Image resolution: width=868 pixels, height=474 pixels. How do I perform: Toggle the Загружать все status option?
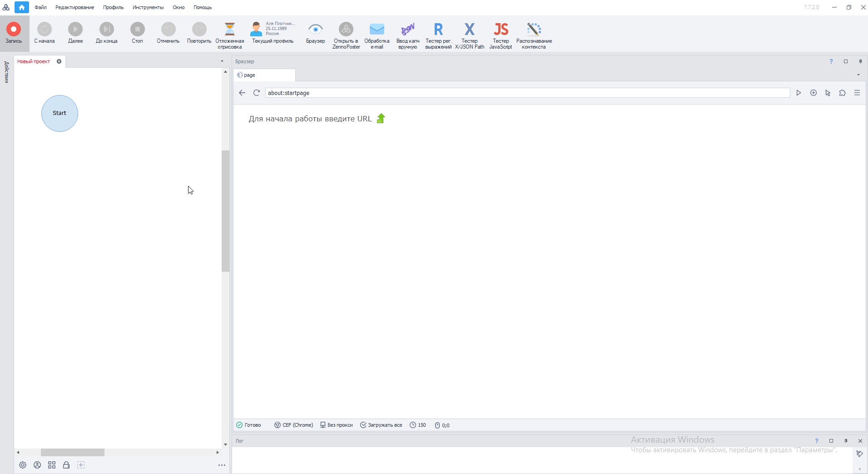point(381,425)
